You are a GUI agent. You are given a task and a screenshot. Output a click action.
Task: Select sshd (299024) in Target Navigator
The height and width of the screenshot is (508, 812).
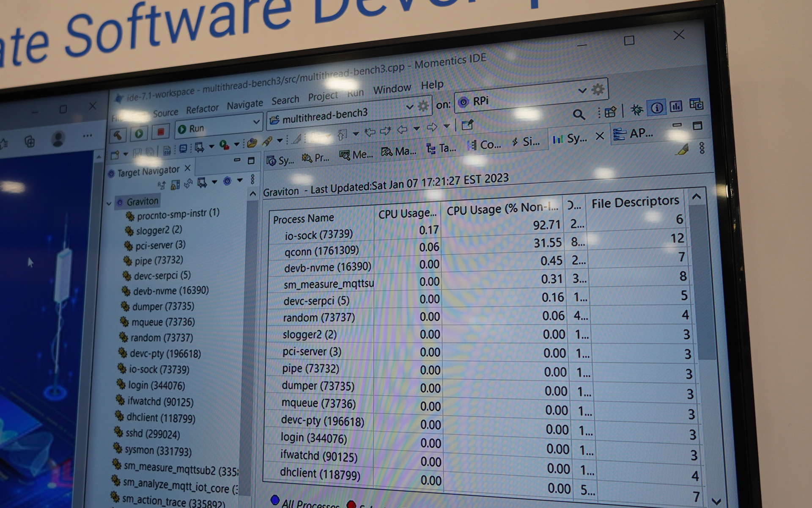152,434
